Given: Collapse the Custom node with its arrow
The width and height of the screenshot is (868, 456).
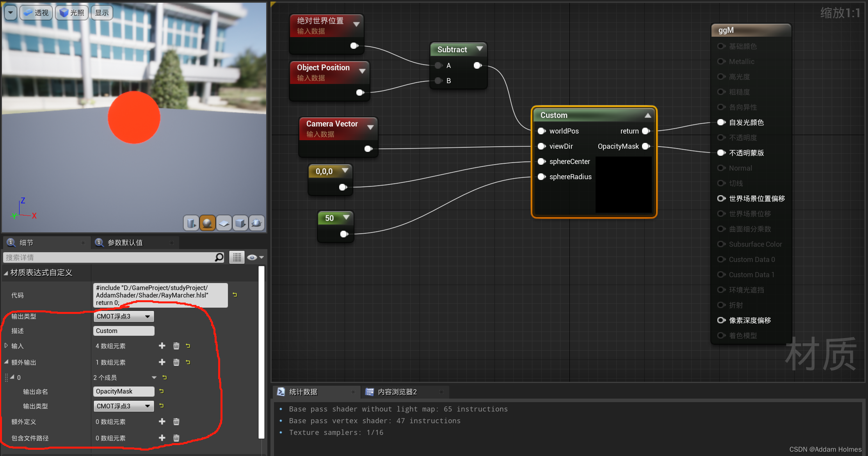Looking at the screenshot, I should coord(647,115).
